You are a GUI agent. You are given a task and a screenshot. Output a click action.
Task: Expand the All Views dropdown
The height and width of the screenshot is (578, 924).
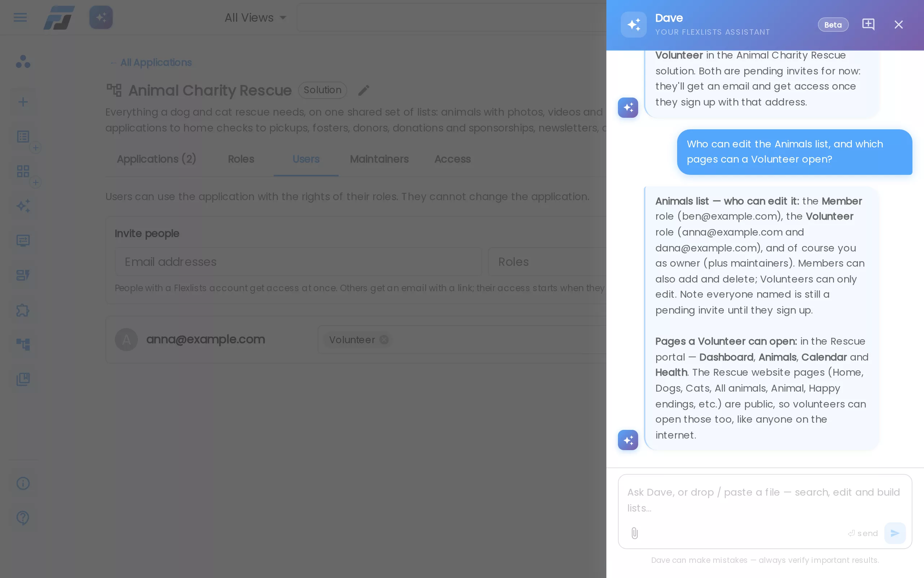point(256,18)
